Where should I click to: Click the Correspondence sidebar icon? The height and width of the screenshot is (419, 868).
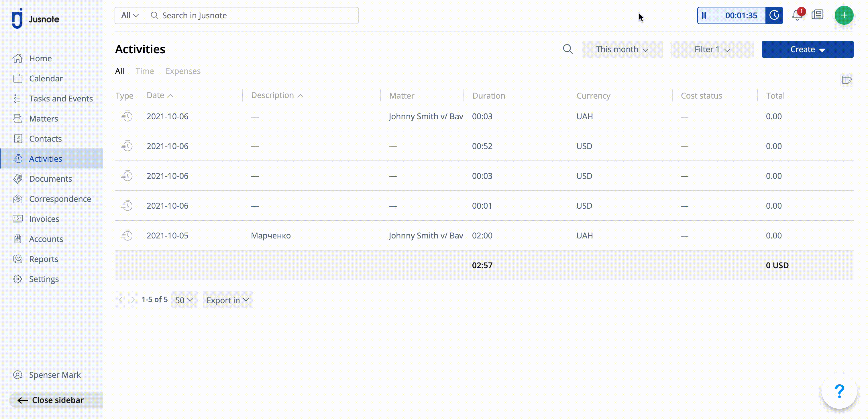[x=18, y=199]
